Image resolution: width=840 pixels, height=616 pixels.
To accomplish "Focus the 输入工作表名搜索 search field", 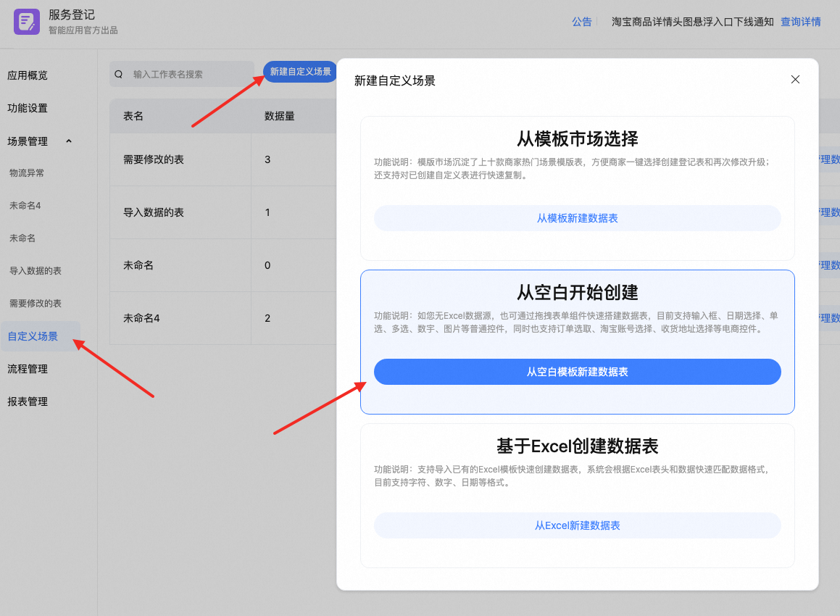I will pyautogui.click(x=188, y=74).
